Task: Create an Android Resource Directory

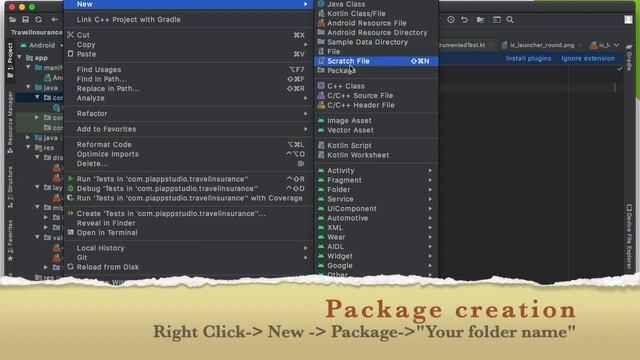Action: coord(376,33)
